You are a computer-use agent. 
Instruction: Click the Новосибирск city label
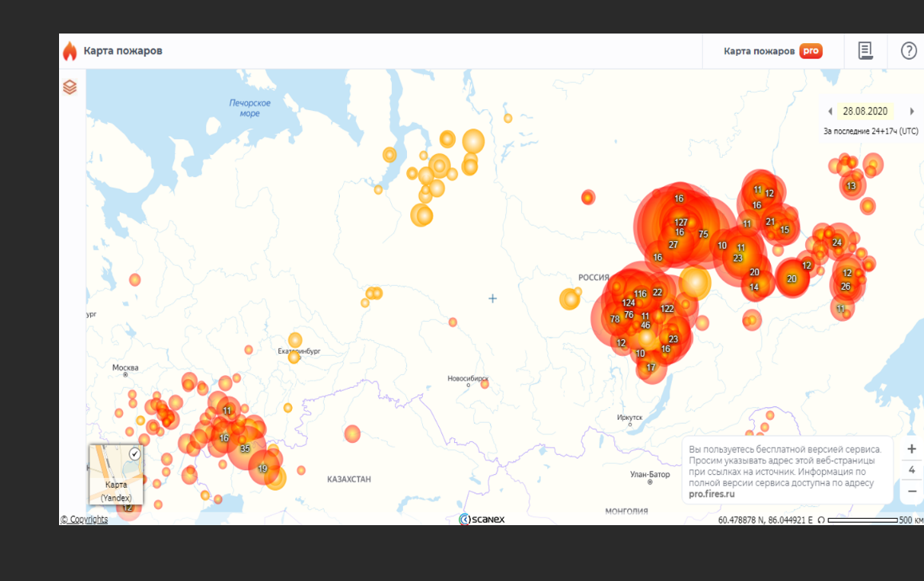[468, 378]
